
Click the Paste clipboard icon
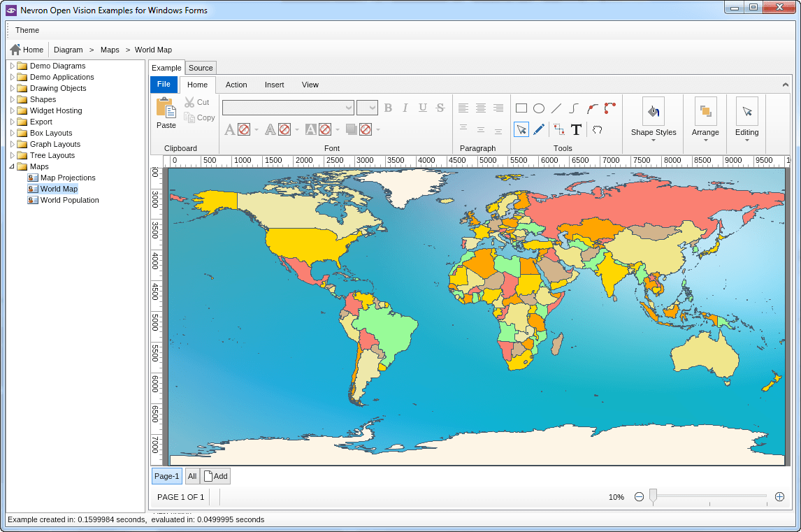pyautogui.click(x=166, y=108)
